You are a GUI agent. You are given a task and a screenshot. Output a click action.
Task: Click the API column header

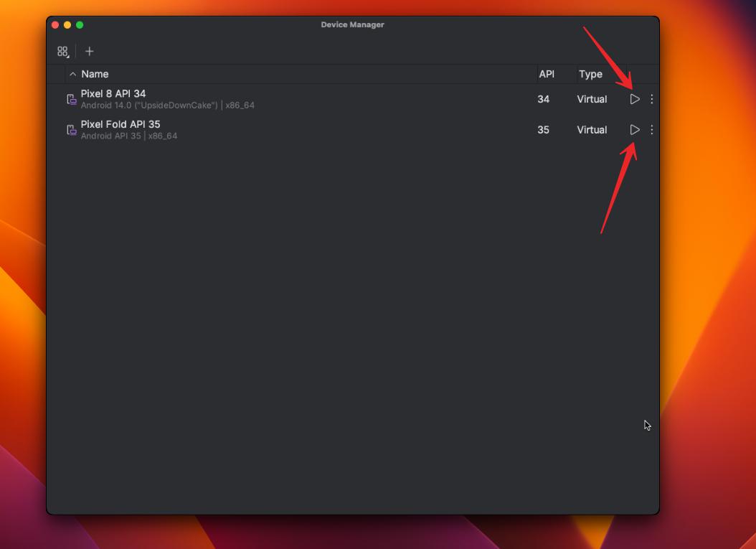point(547,74)
